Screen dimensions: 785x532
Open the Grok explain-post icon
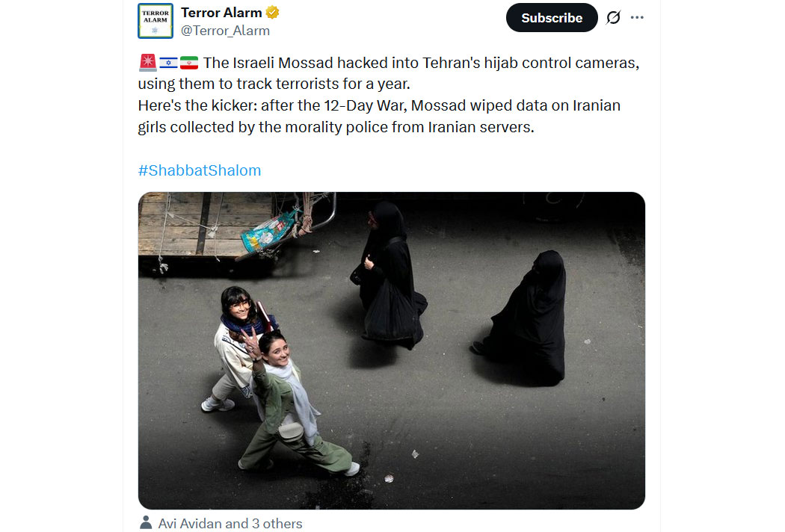pos(613,17)
